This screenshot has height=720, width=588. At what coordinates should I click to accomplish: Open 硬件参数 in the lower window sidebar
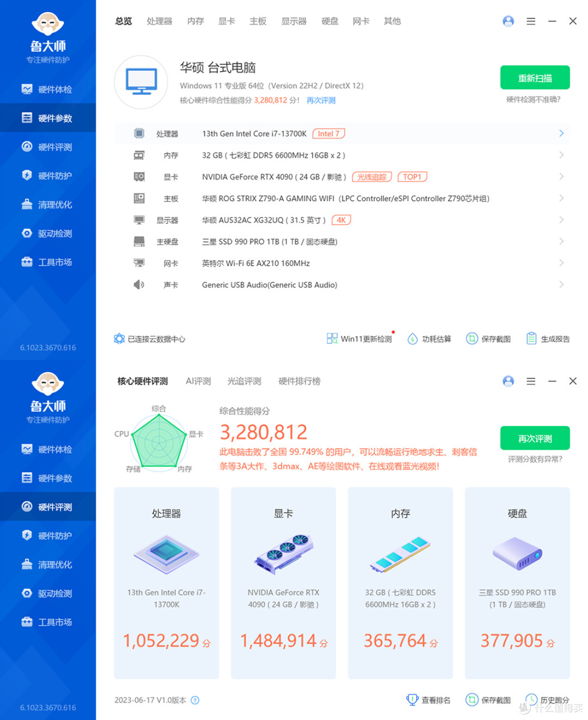(48, 478)
